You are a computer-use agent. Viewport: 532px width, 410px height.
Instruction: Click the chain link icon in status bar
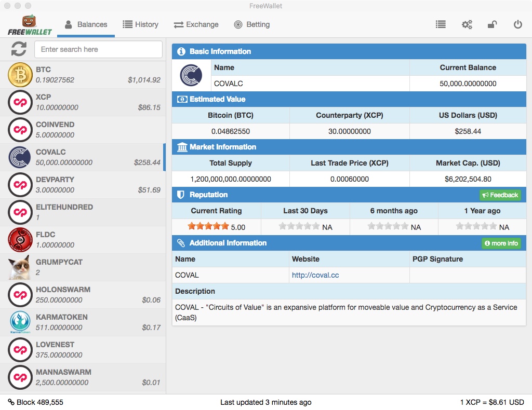(x=11, y=402)
